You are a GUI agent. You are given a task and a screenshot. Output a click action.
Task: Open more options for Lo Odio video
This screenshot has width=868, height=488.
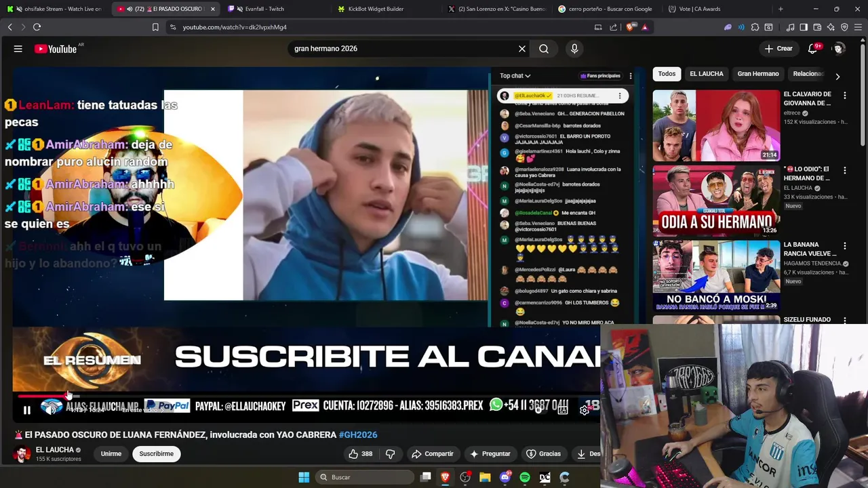point(845,170)
